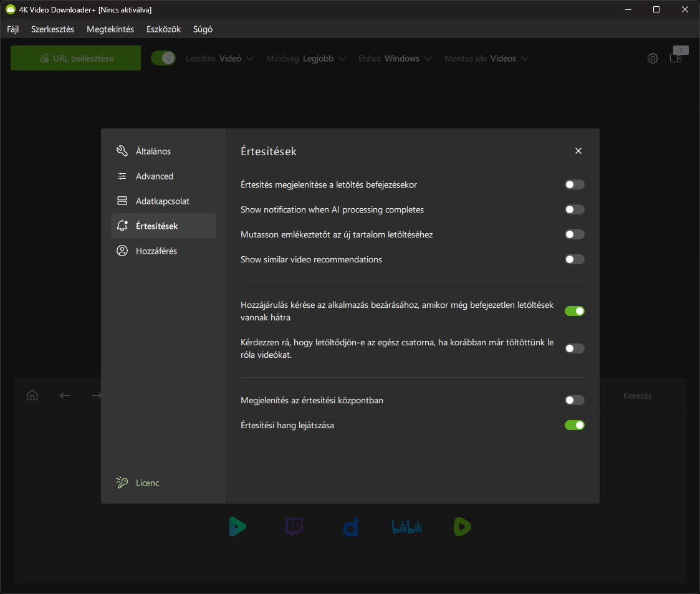
Task: Turn off Értesítési hang lejátszása
Action: pos(574,425)
